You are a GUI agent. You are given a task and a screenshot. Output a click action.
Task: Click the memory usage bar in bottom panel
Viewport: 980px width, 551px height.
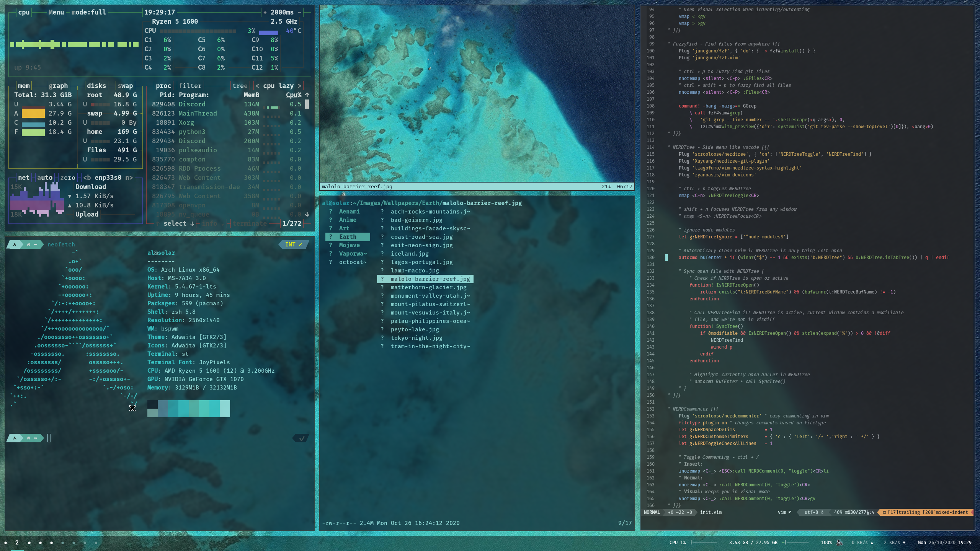coord(795,543)
